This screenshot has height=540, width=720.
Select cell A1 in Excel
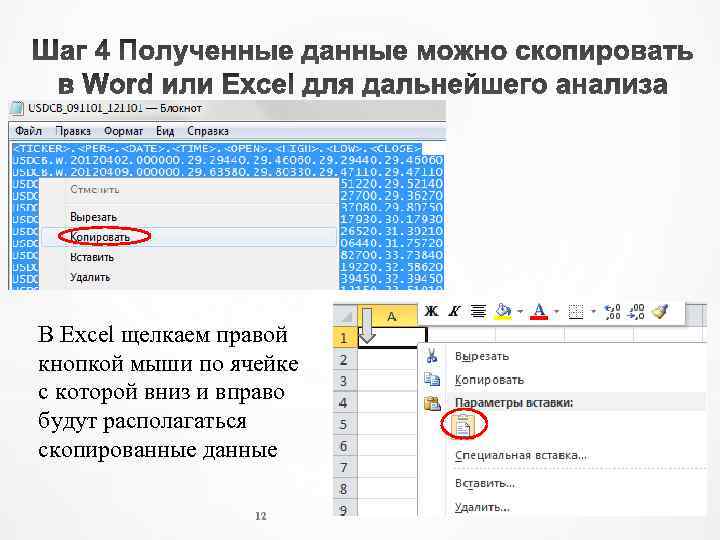tap(392, 338)
